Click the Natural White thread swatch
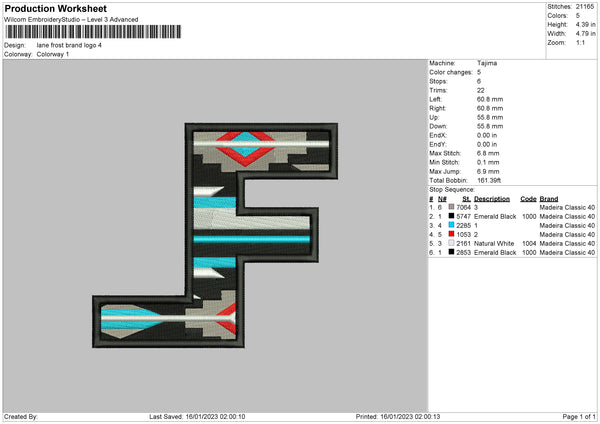 pos(451,243)
